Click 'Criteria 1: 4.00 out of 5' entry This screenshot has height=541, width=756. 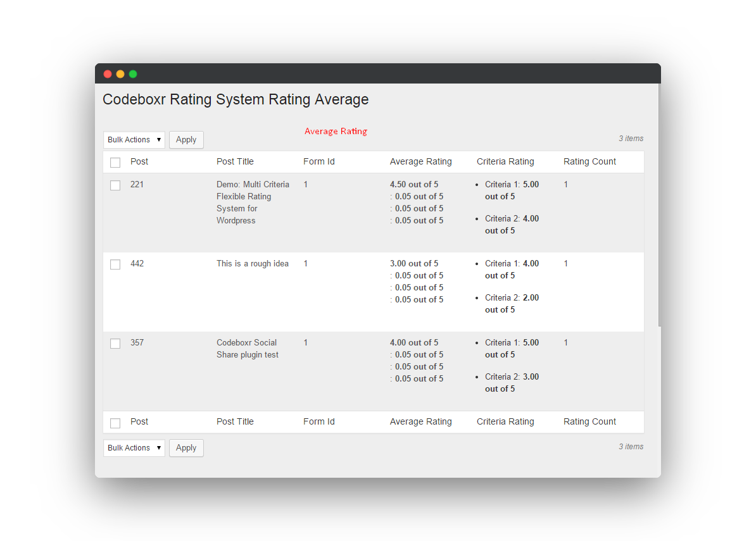click(512, 270)
